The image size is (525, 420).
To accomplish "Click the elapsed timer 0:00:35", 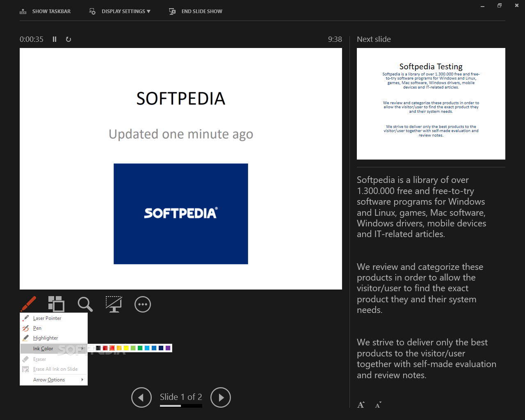I will tap(32, 39).
